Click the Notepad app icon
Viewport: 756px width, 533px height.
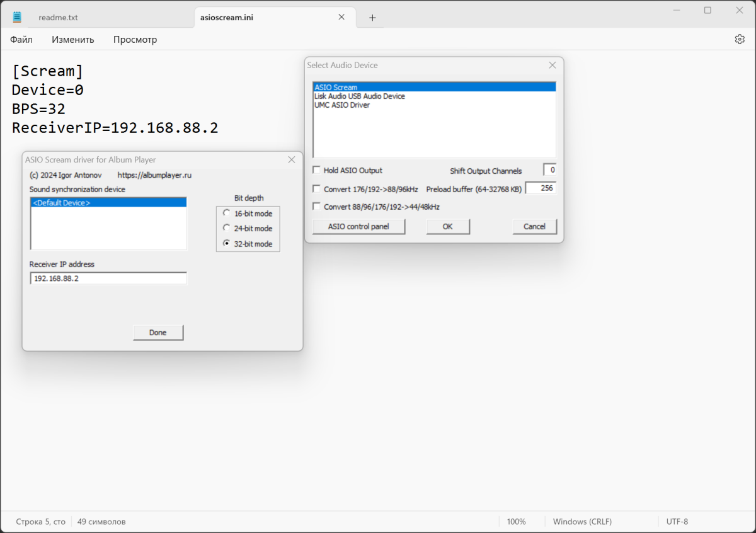pyautogui.click(x=17, y=17)
